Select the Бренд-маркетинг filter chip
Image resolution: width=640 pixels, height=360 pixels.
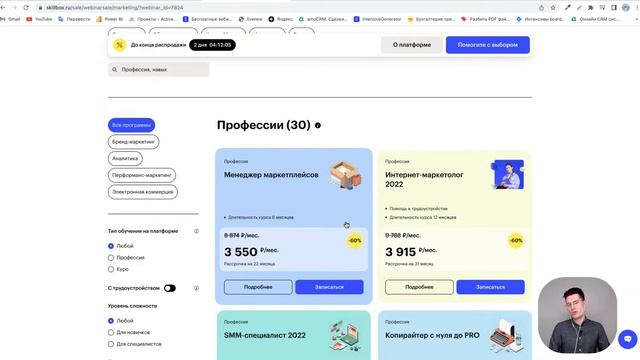tap(133, 142)
